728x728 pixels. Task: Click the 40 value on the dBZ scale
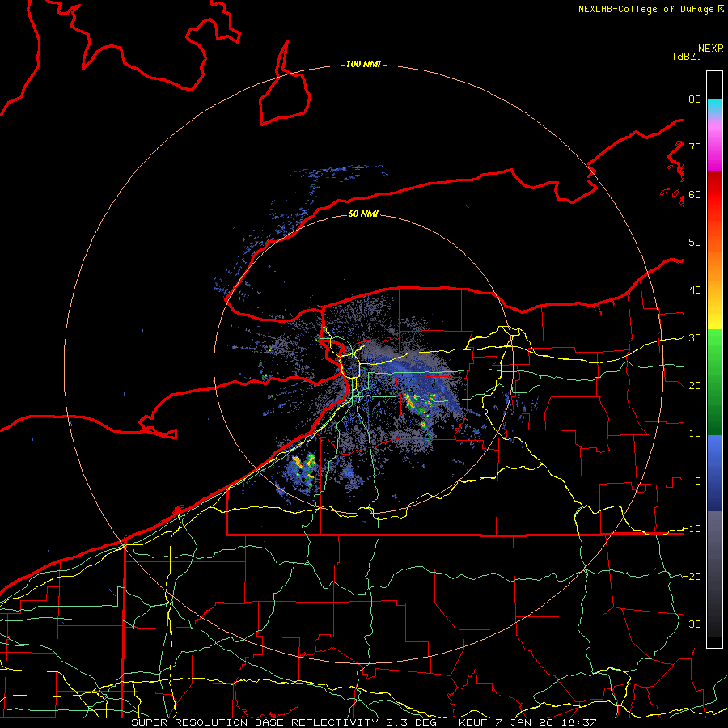click(x=695, y=290)
